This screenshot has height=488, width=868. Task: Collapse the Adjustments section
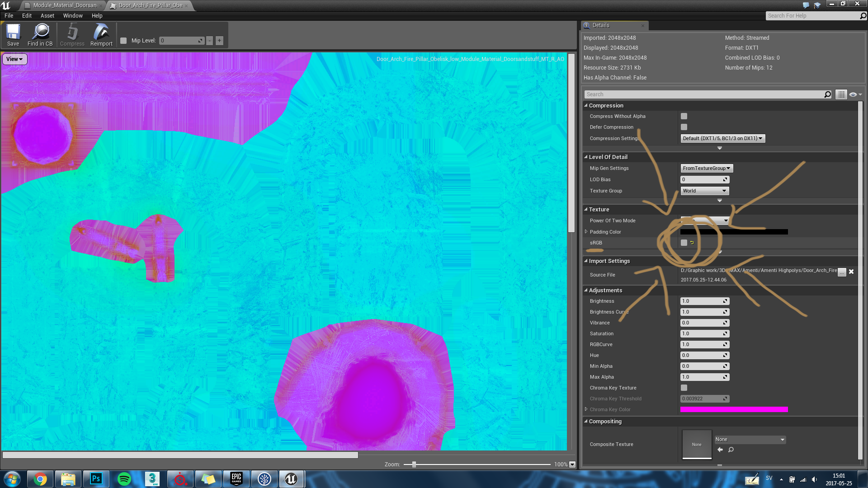coord(586,290)
